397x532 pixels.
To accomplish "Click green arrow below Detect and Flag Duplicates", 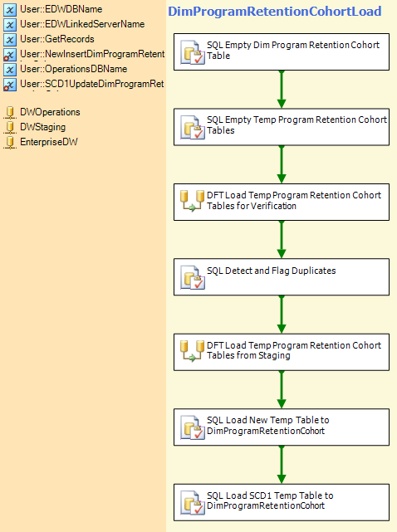I will click(282, 315).
